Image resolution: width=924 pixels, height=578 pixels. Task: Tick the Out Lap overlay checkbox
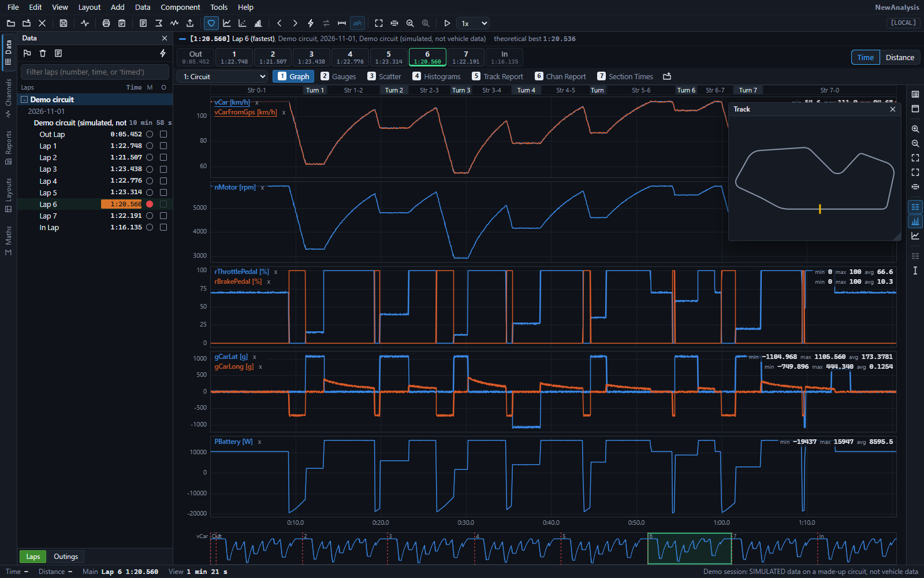coord(163,134)
